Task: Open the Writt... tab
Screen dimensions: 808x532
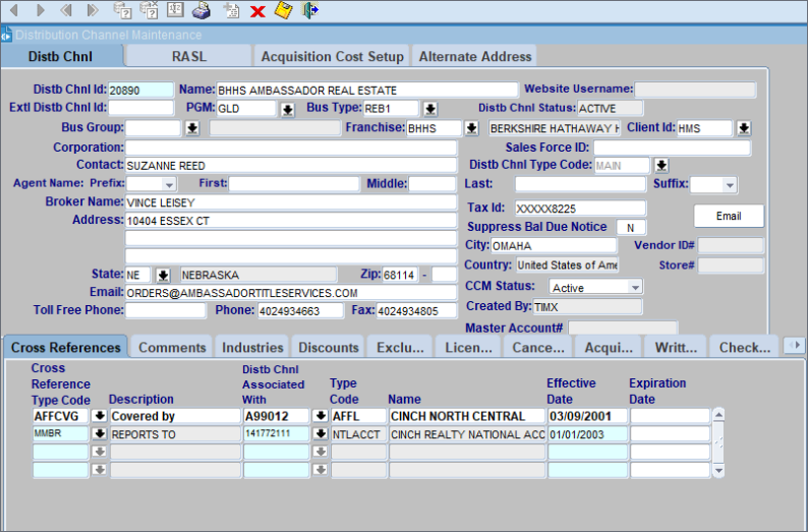Action: pyautogui.click(x=676, y=347)
